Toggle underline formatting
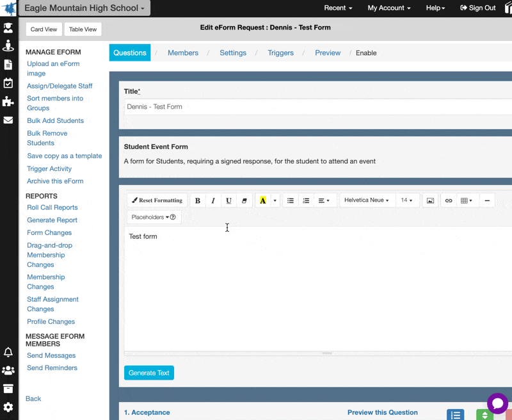512x420 pixels. (228, 200)
